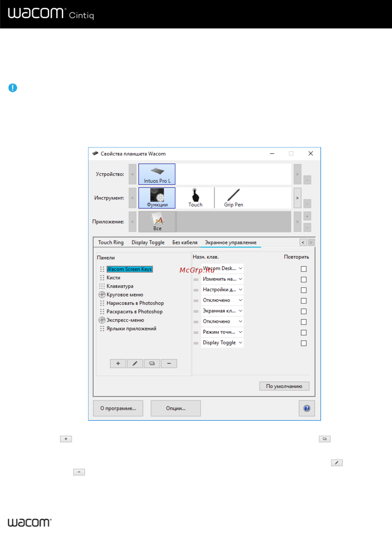Viewport: 392px width, 540px height.
Task: Remove device with minus button
Action: click(x=307, y=180)
